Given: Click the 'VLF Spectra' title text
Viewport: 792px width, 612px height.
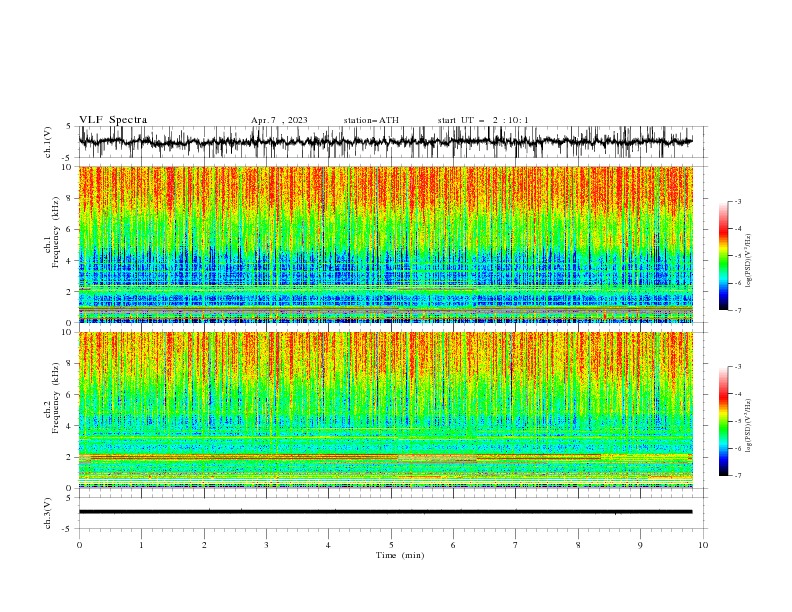Looking at the screenshot, I should click(113, 120).
